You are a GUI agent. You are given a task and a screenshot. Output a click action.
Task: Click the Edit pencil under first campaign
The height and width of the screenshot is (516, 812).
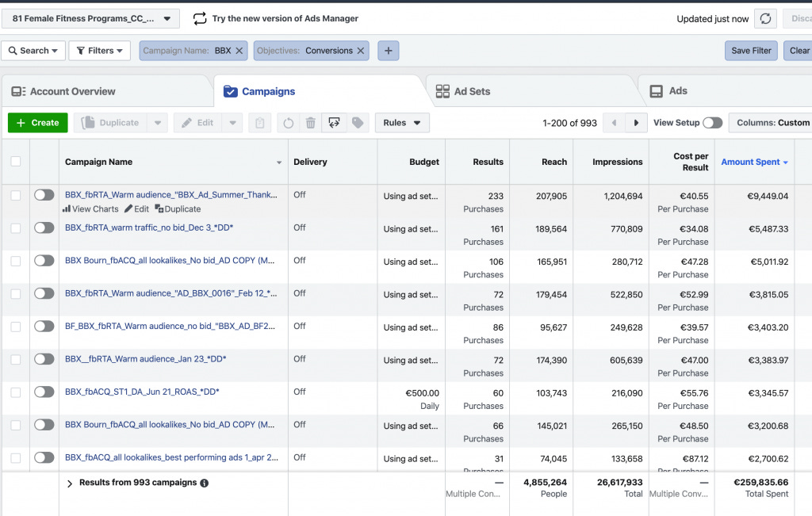pyautogui.click(x=136, y=209)
